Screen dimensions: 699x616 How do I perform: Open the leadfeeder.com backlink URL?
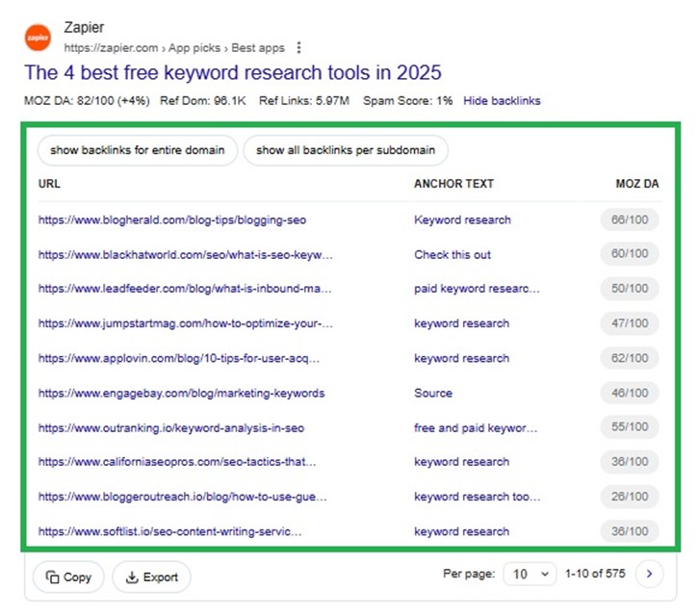(186, 289)
